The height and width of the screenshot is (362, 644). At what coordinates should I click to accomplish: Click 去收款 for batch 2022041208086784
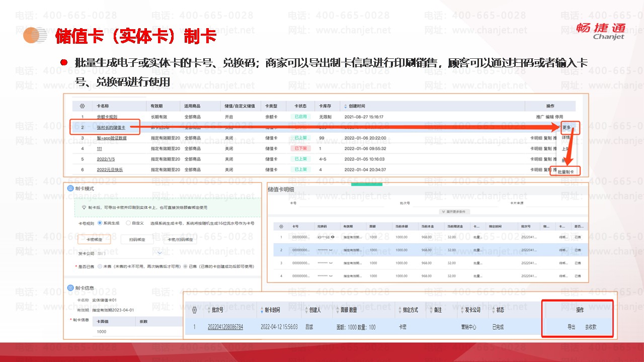(x=591, y=327)
